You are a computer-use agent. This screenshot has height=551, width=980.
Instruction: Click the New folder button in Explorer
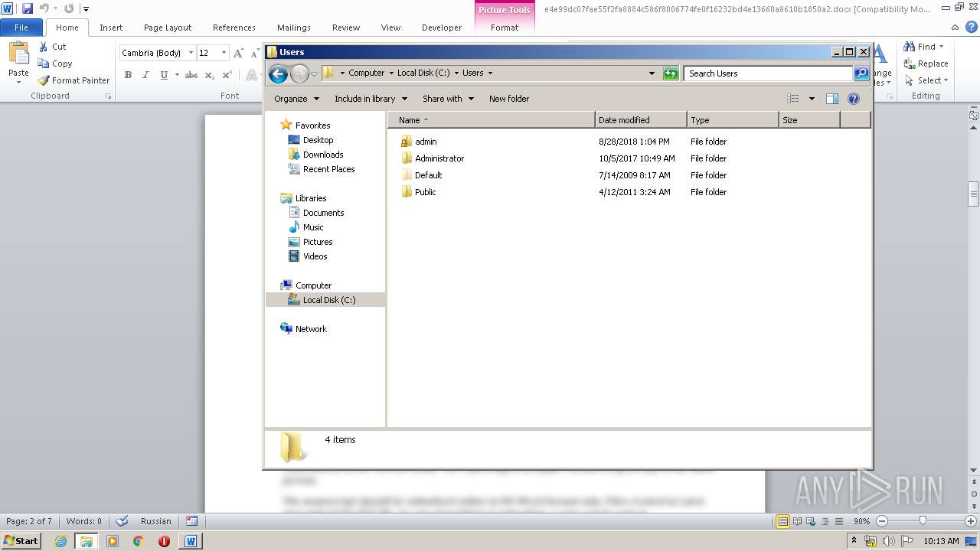point(509,99)
